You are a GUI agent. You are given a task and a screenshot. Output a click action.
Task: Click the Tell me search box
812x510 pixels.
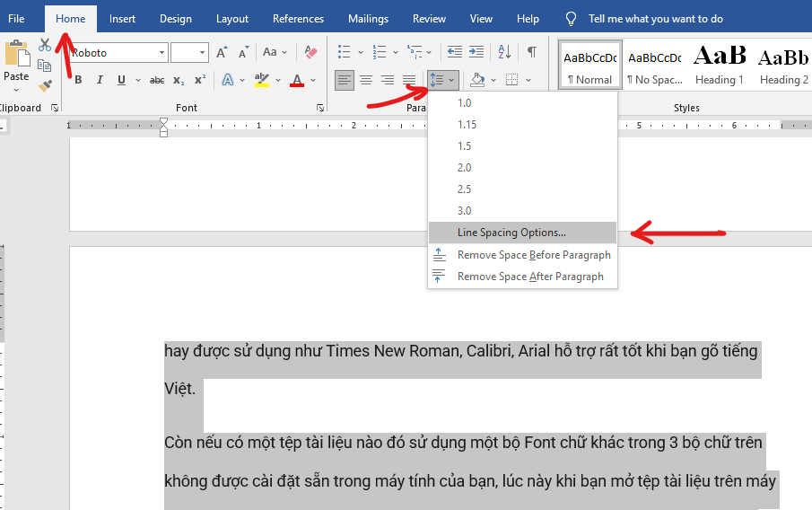(x=656, y=19)
